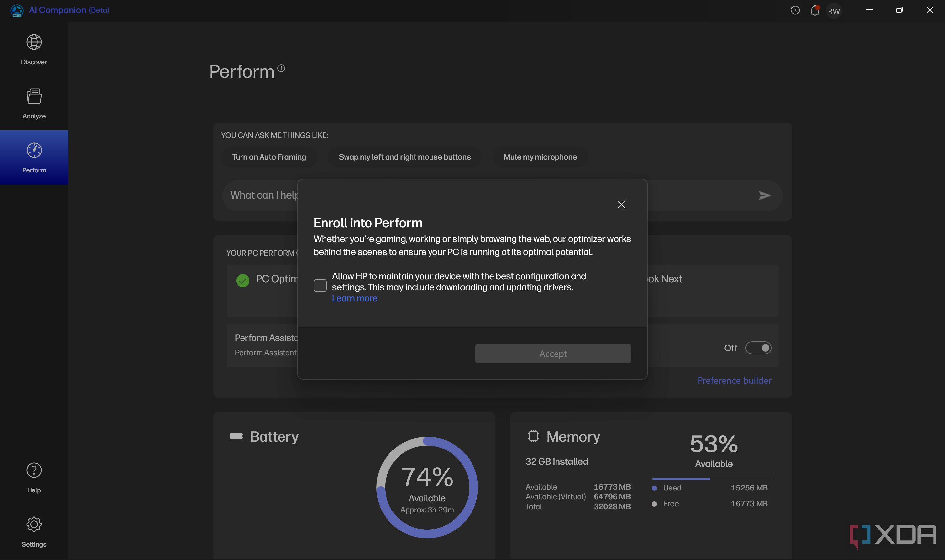
Task: Click the 32 GB Installed text
Action: [556, 462]
